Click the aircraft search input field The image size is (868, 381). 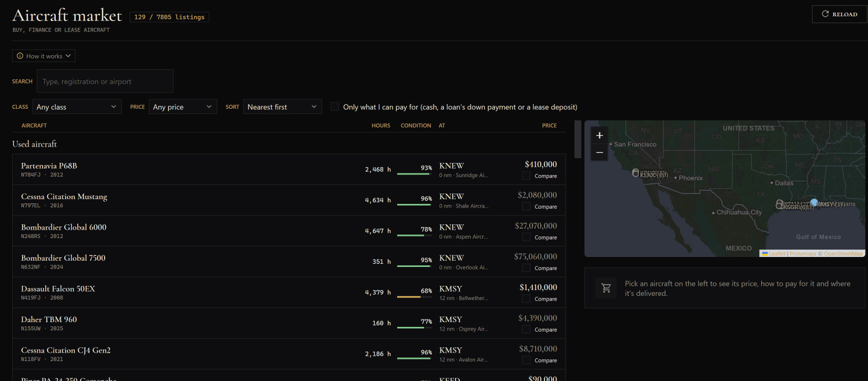coord(105,81)
